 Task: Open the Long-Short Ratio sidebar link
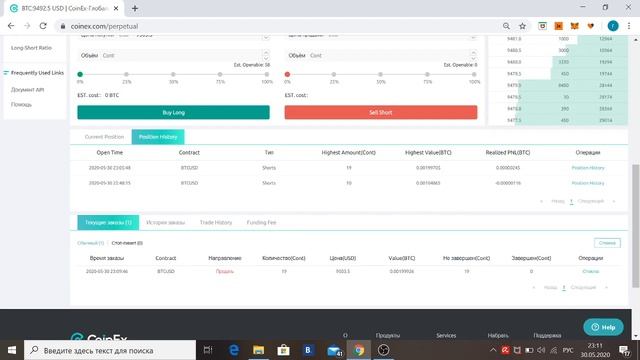click(31, 48)
